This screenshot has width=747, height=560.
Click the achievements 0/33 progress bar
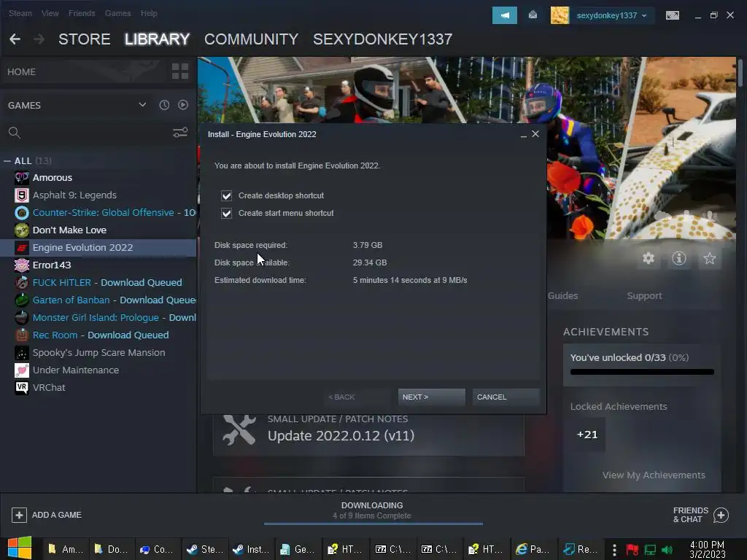pos(642,372)
